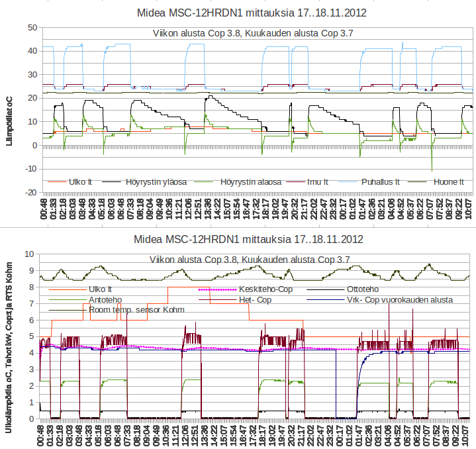
Task: Click the 20 tick label on upper chart
Action: [x=32, y=98]
